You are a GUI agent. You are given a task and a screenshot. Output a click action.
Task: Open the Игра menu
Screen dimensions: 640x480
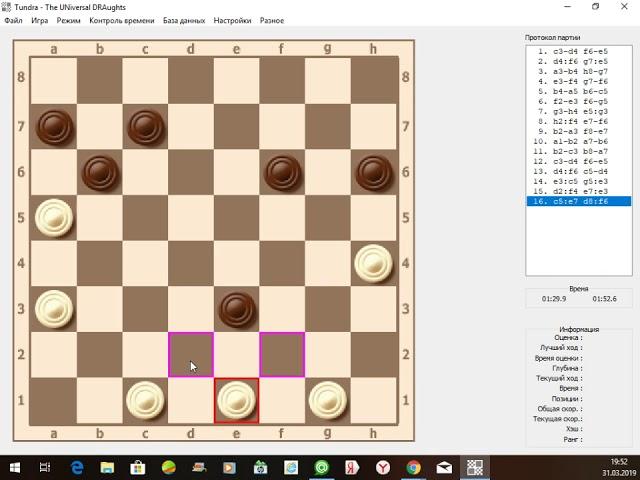[40, 20]
